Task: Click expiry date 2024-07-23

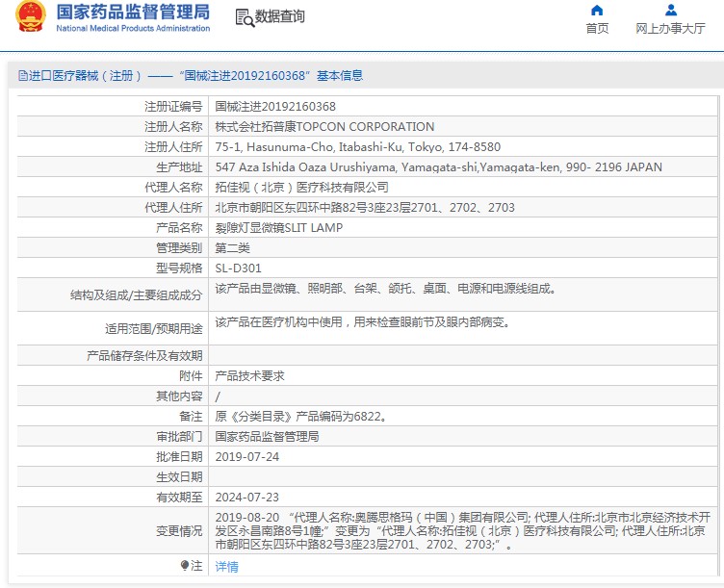Action: coord(247,498)
